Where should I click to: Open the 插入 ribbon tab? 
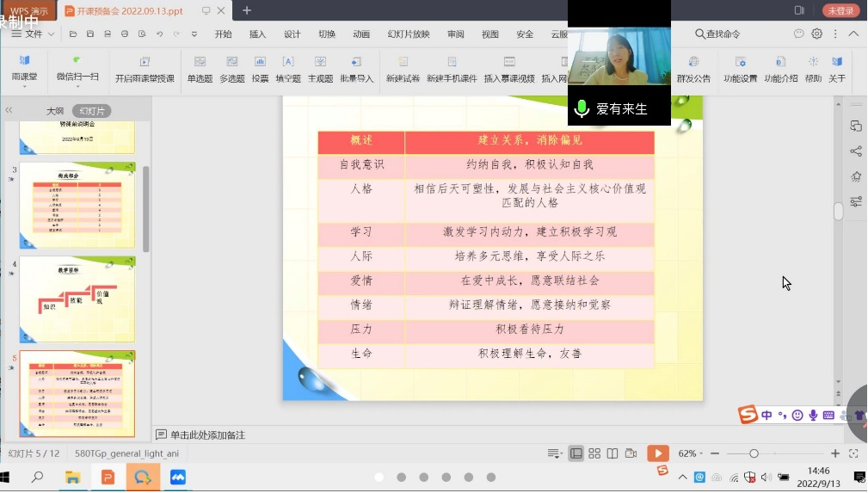point(257,34)
